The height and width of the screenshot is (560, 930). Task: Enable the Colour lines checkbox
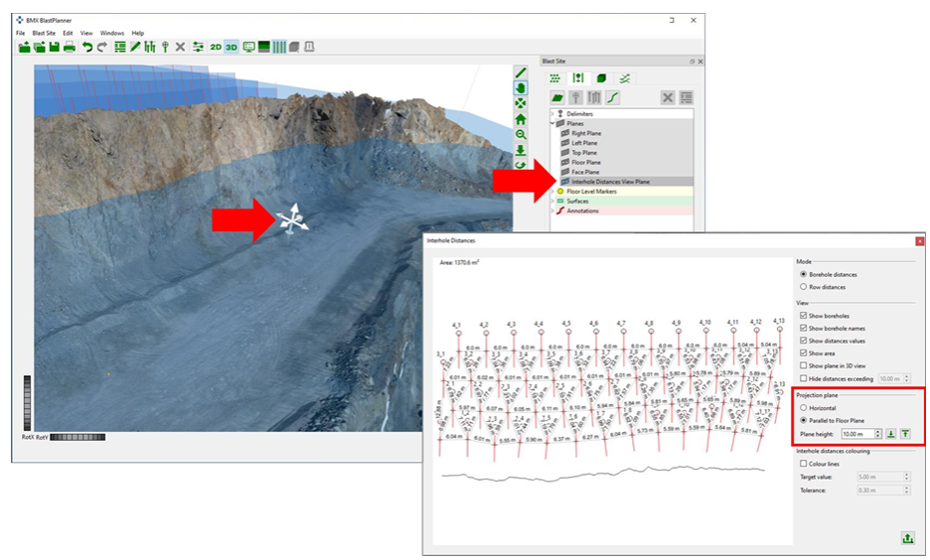point(804,464)
